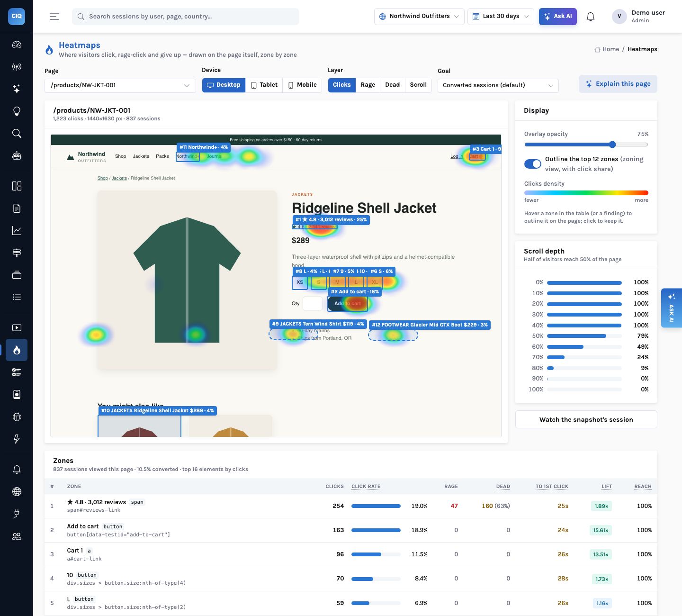Sort table by LIFT column header

607,487
